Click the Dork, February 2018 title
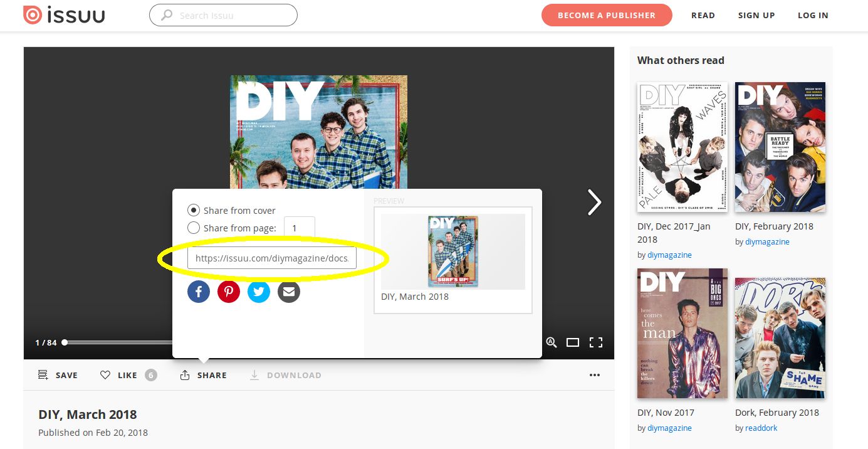 (777, 413)
